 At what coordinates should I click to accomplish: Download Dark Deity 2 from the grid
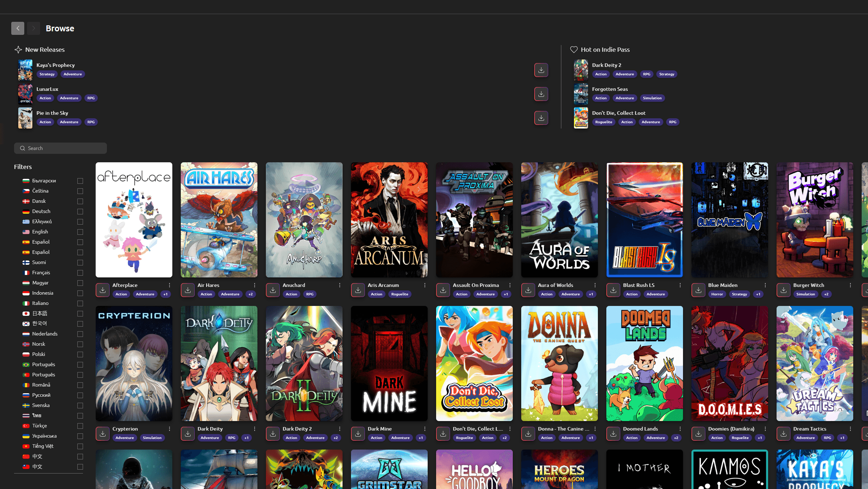click(x=273, y=434)
